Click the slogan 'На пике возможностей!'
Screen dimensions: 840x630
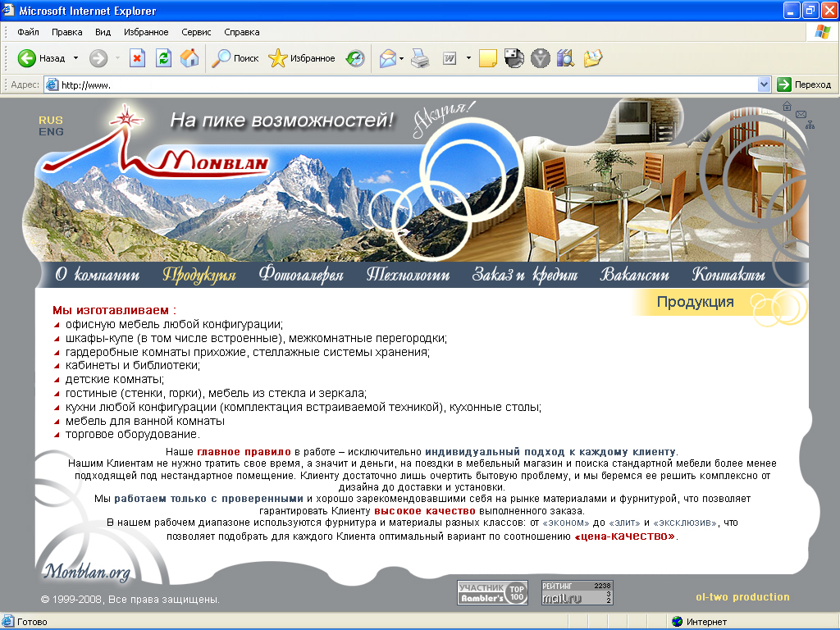point(282,120)
